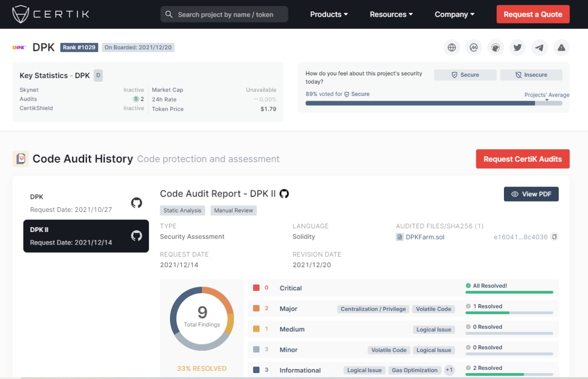Click the Volatile Code tag in Major row
This screenshot has width=588, height=379.
[x=434, y=309]
